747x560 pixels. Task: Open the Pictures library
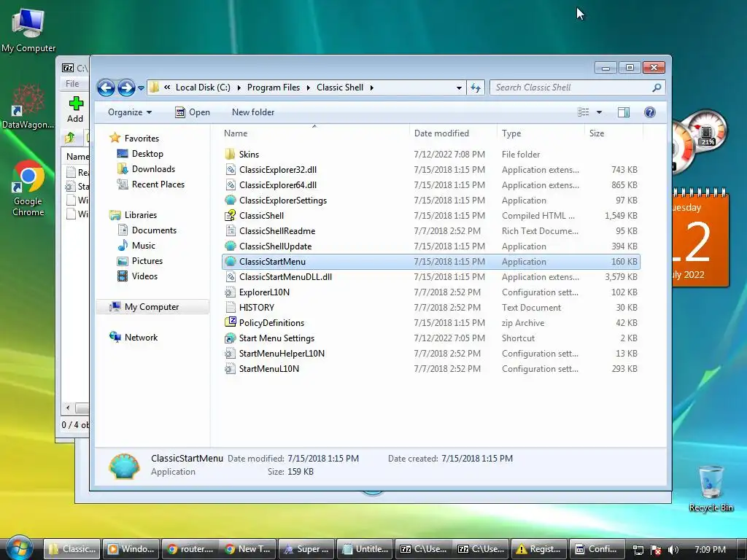tap(147, 261)
